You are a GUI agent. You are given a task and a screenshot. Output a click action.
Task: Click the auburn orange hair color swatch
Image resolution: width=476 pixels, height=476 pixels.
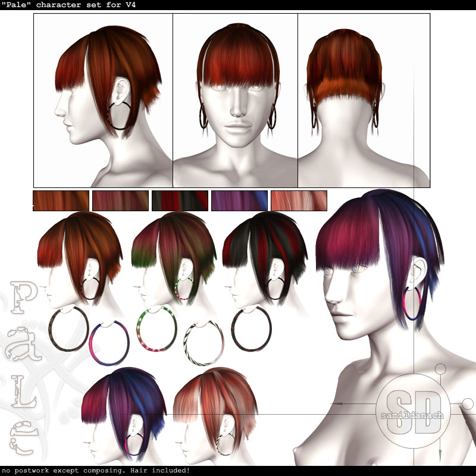(x=61, y=201)
